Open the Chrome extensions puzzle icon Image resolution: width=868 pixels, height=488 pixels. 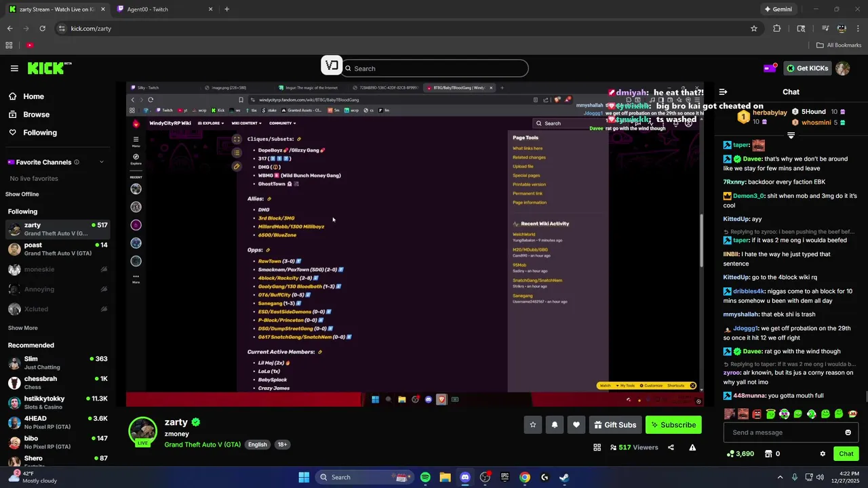tap(777, 28)
